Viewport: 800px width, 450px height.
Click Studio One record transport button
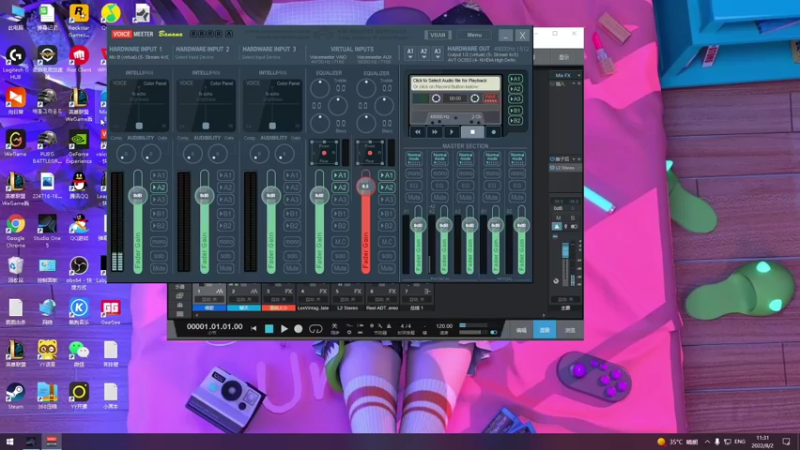coord(298,329)
